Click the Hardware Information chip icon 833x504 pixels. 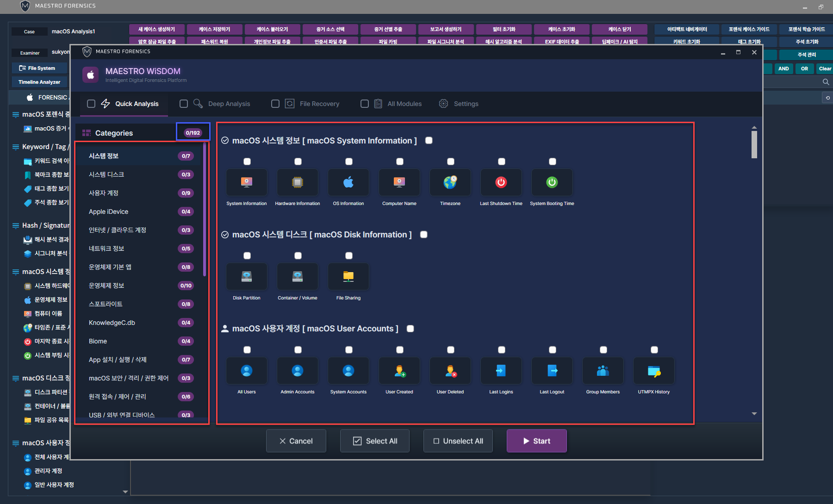point(297,182)
